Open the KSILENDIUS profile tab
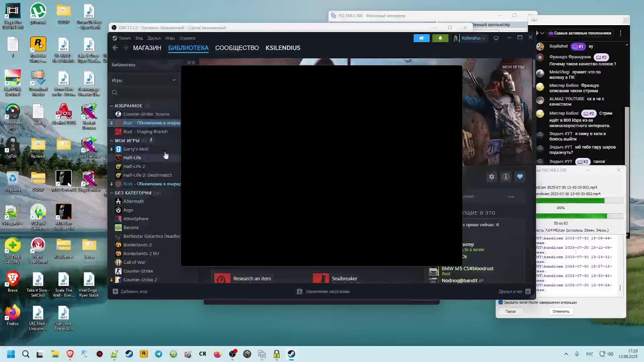This screenshot has height=362, width=644. tap(283, 48)
